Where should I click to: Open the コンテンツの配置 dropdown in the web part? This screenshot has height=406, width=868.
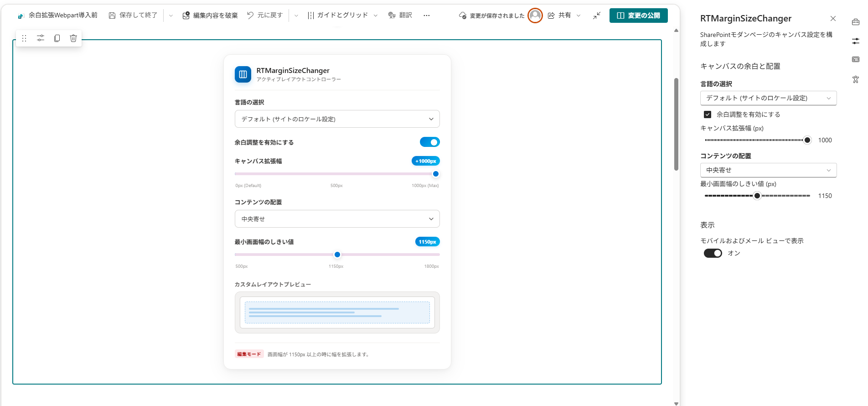tap(337, 219)
